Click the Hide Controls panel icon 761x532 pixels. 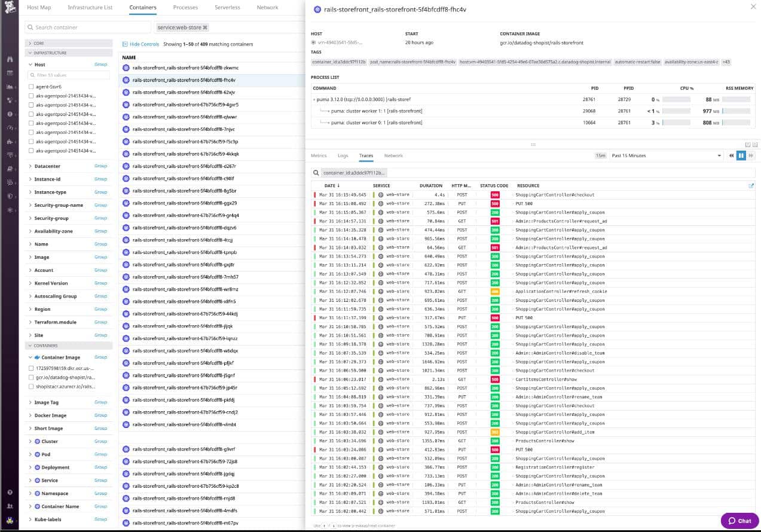(x=125, y=44)
